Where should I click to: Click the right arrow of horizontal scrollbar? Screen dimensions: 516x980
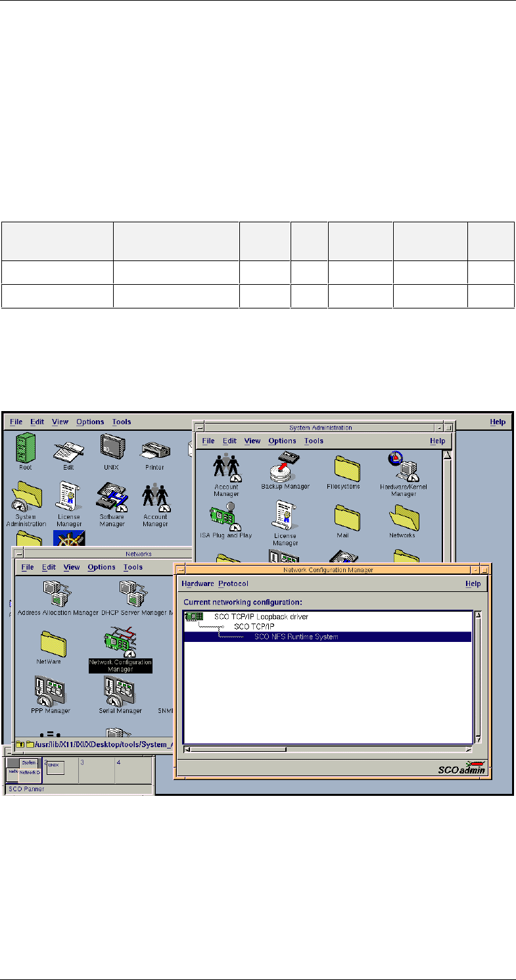(468, 749)
